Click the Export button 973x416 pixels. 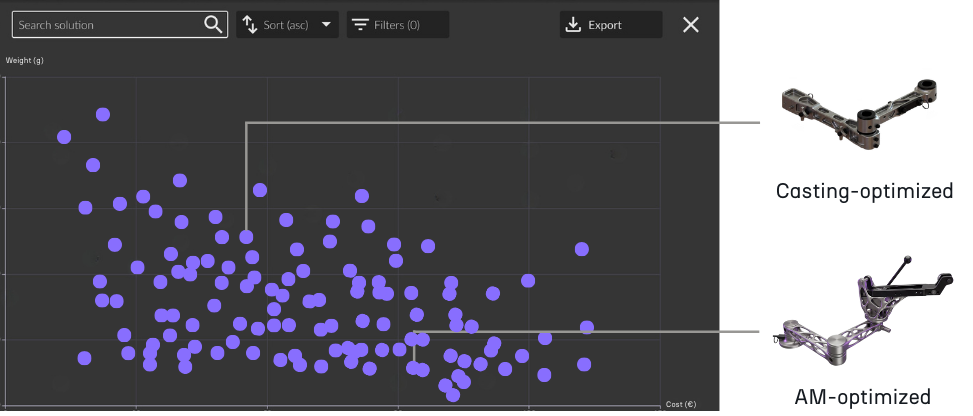coord(611,25)
